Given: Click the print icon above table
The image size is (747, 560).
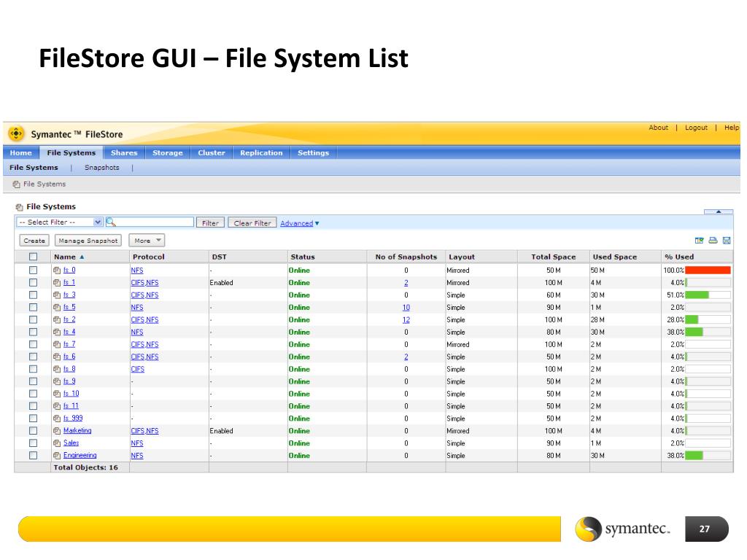Looking at the screenshot, I should (713, 241).
